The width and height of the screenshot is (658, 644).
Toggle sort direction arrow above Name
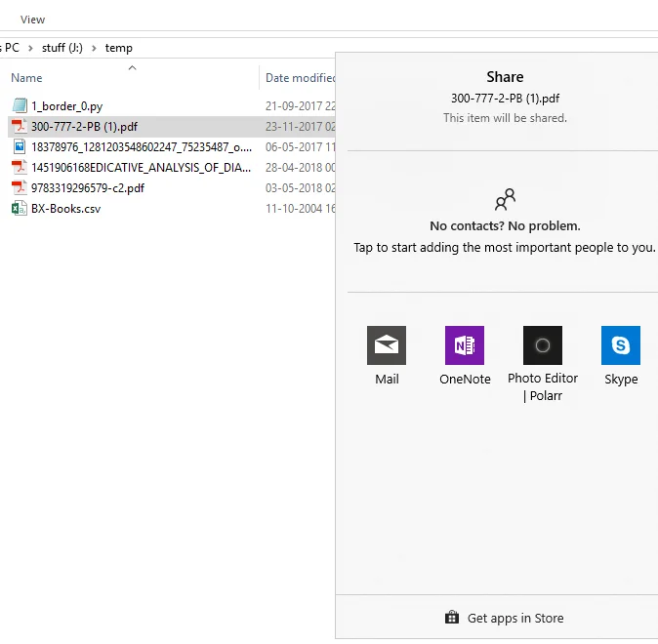tap(132, 67)
